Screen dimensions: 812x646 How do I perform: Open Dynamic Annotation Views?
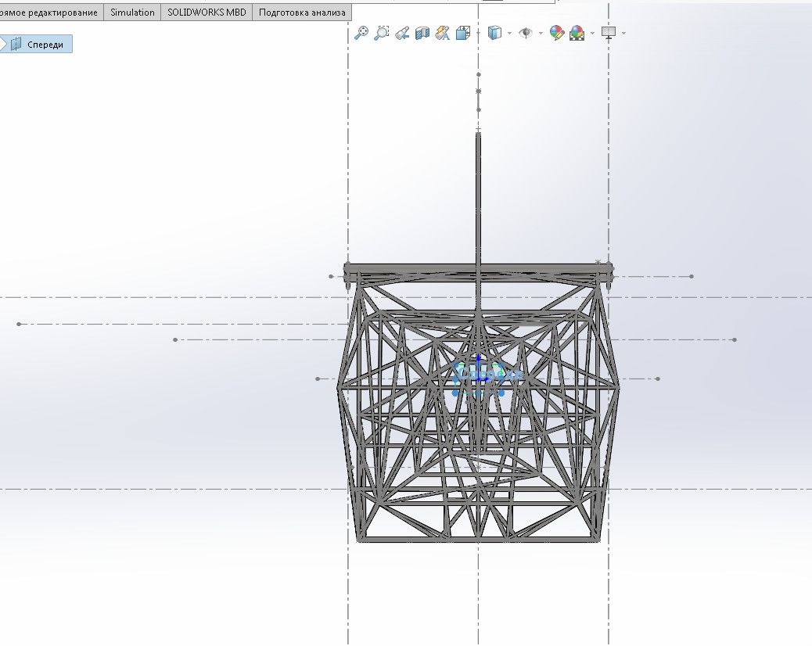coord(443,33)
